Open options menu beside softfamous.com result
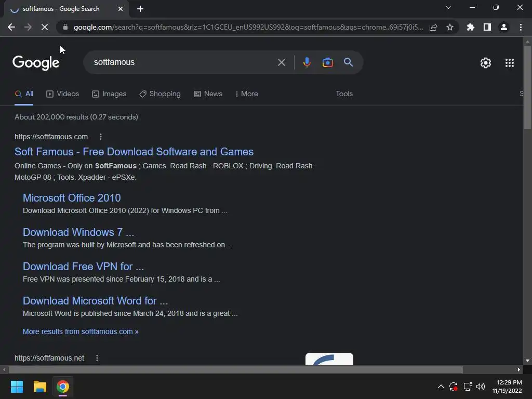 point(100,137)
